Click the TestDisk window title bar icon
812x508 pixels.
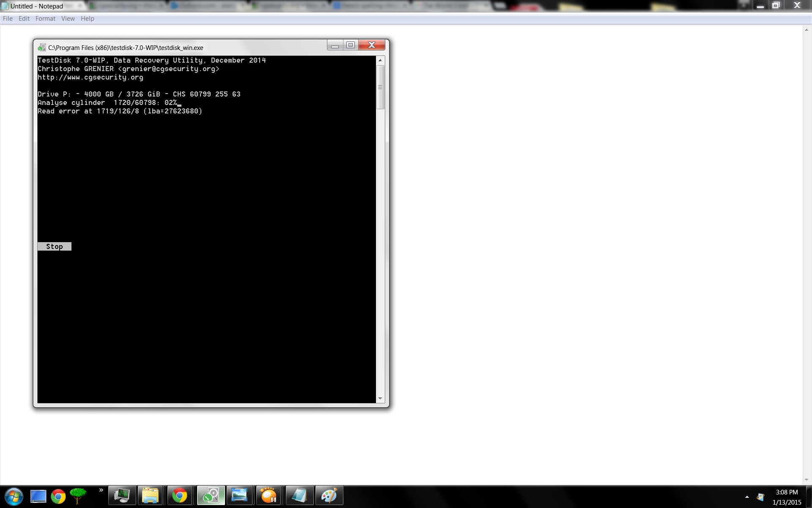41,47
